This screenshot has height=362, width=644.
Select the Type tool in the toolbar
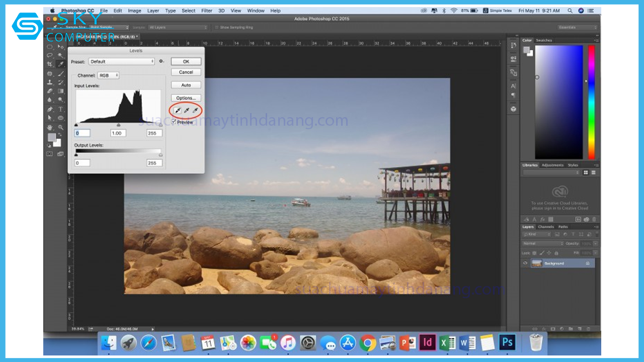(x=60, y=109)
